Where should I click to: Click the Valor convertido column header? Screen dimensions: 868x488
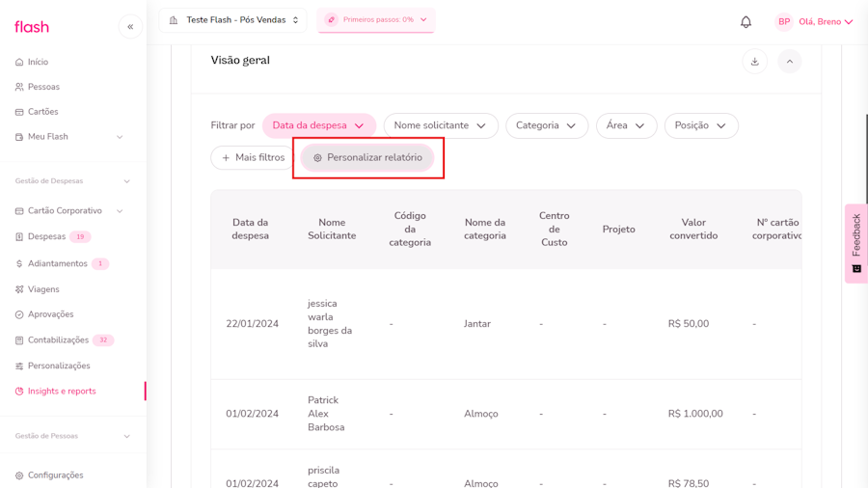693,230
